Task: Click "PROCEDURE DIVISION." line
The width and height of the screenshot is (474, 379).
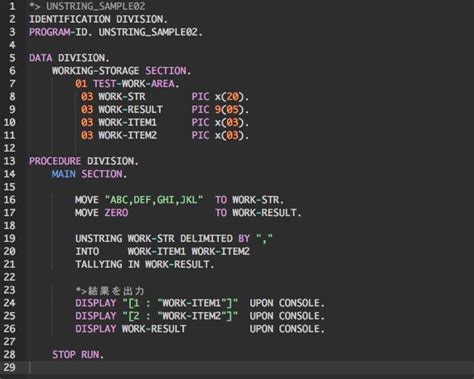Action: coord(84,161)
